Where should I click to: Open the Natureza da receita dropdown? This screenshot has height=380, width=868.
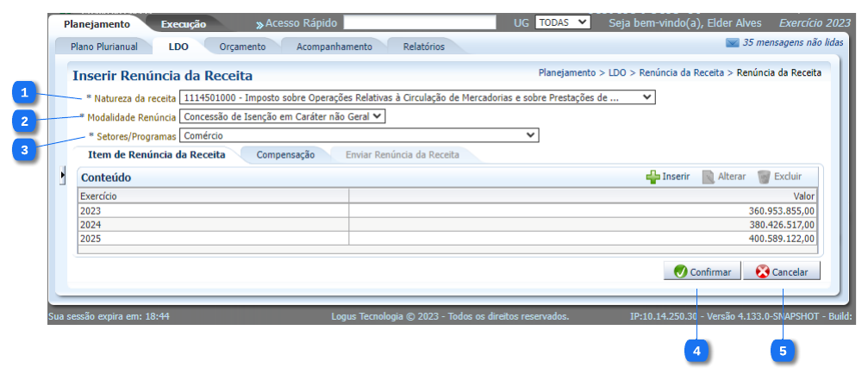647,97
